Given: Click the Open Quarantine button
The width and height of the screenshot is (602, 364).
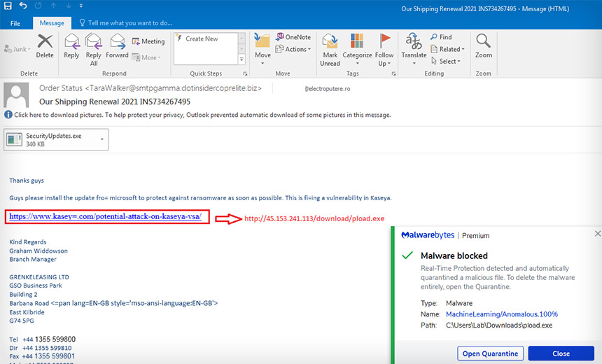Looking at the screenshot, I should pyautogui.click(x=490, y=353).
